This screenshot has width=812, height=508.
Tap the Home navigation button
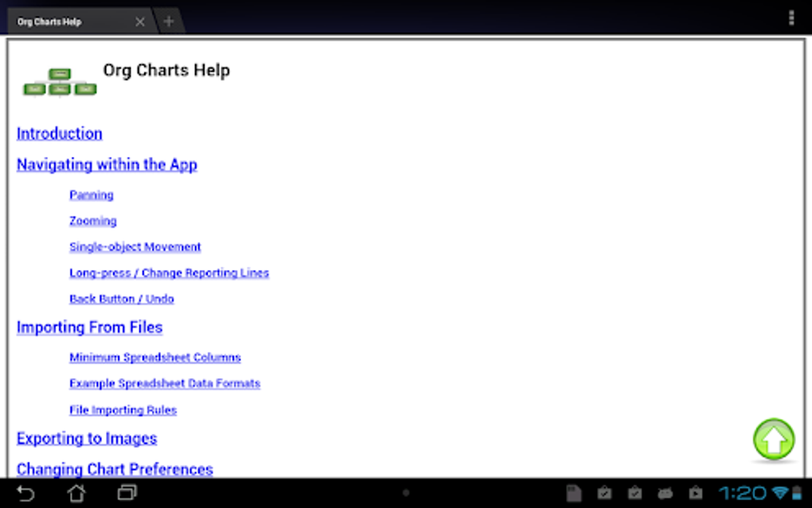76,493
